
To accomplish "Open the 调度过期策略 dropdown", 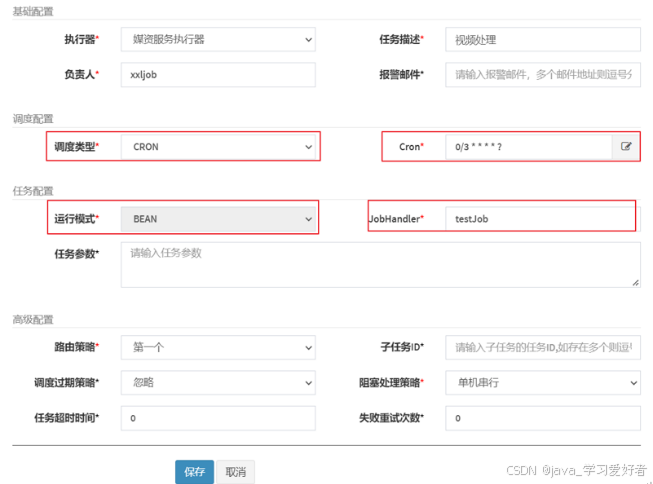I will click(x=218, y=382).
